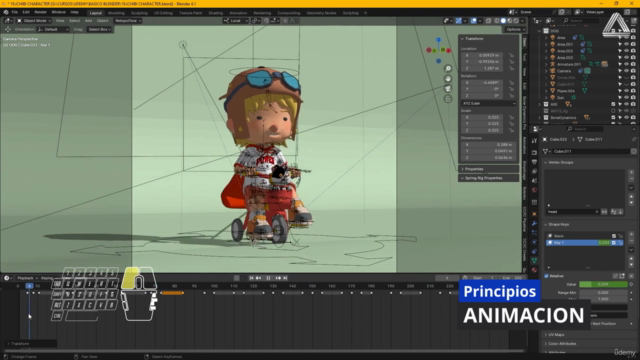Click the cursor tool icon in header

point(8,29)
